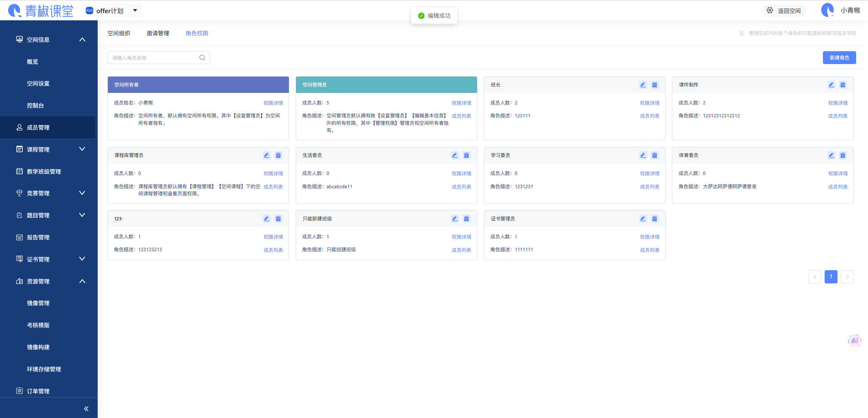The height and width of the screenshot is (418, 868).
Task: Click the floating AI assistant icon
Action: (x=854, y=340)
